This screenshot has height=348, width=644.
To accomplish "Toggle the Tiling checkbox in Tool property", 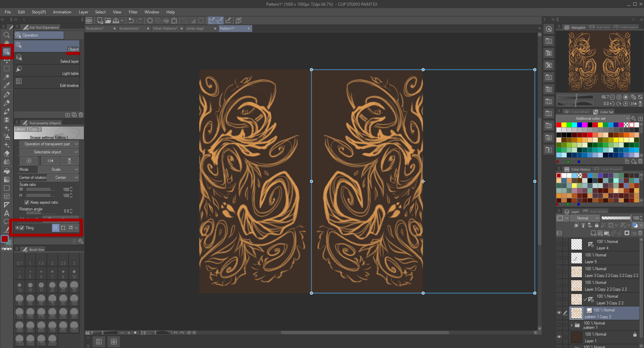I will (x=22, y=228).
